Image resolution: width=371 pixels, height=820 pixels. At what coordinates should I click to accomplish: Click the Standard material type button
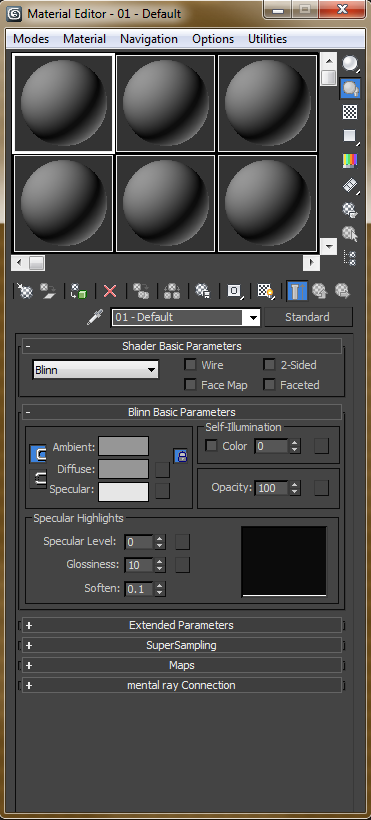[x=308, y=317]
